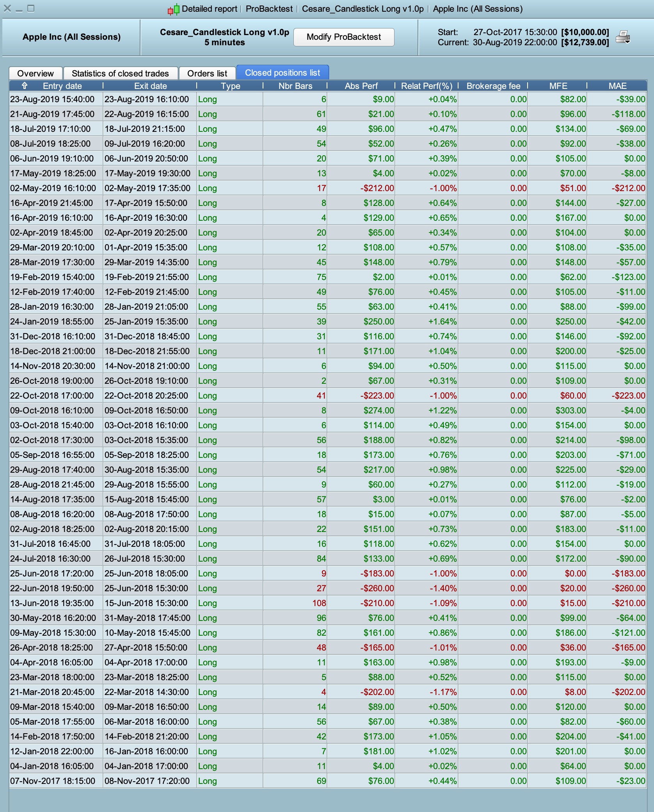
Task: Select entry date 18-Jul-2019 17:10:00
Action: [x=50, y=129]
